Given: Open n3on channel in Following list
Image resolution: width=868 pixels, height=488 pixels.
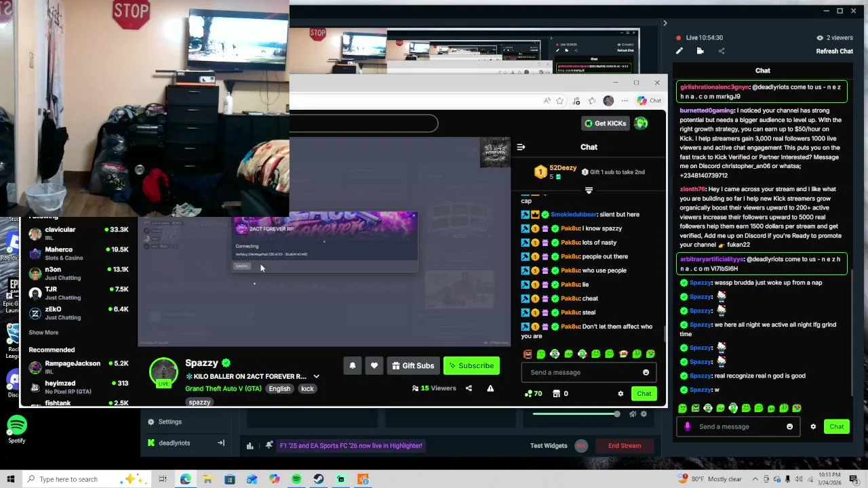Looking at the screenshot, I should (78, 273).
